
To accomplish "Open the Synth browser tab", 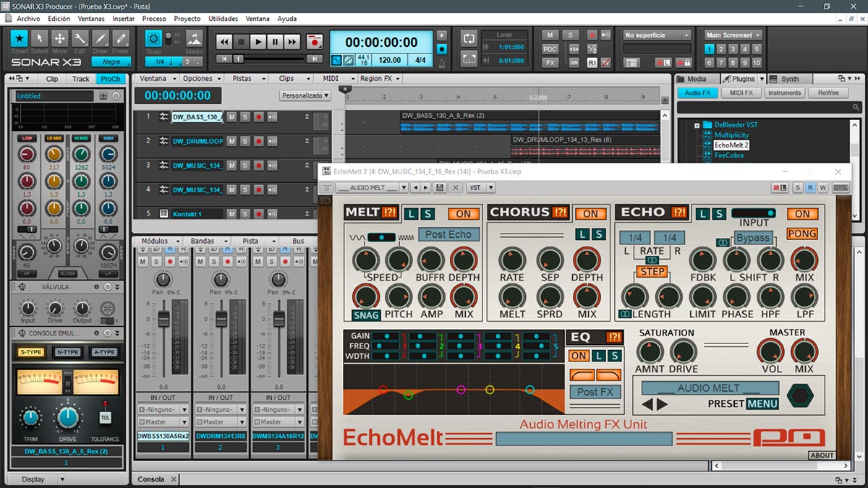I will click(x=790, y=79).
